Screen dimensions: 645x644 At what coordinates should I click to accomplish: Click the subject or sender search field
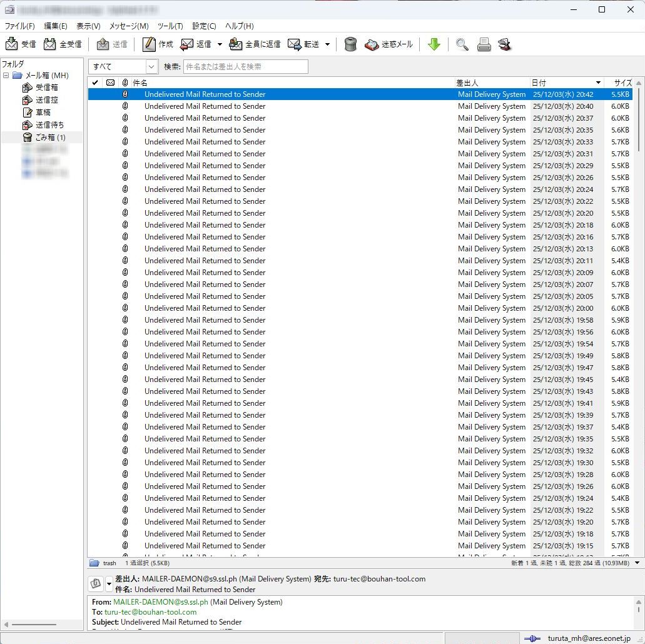coord(245,67)
